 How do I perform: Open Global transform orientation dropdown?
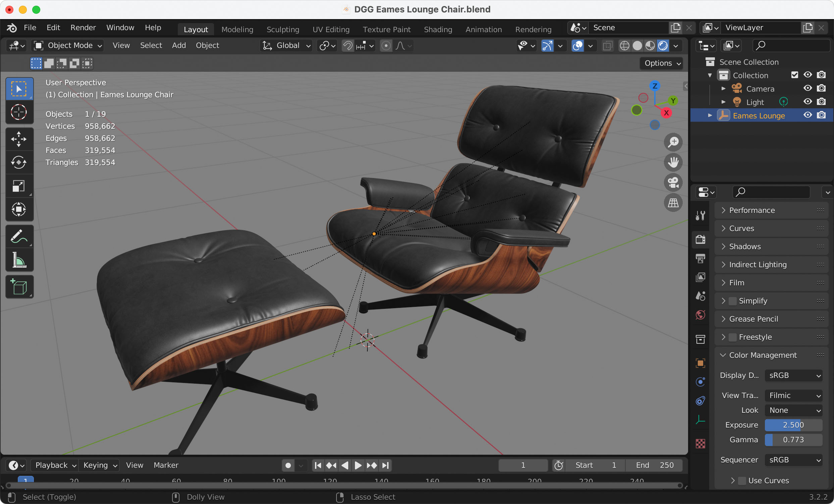286,46
